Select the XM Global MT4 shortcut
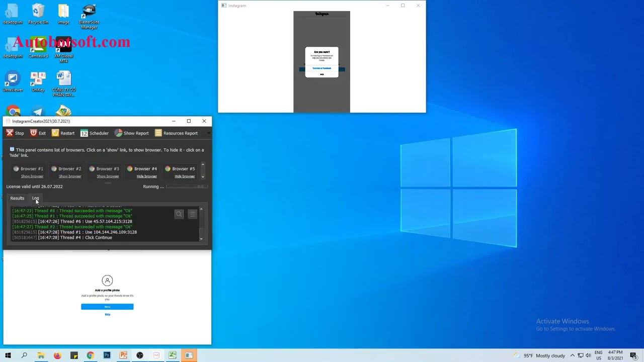 point(63,50)
